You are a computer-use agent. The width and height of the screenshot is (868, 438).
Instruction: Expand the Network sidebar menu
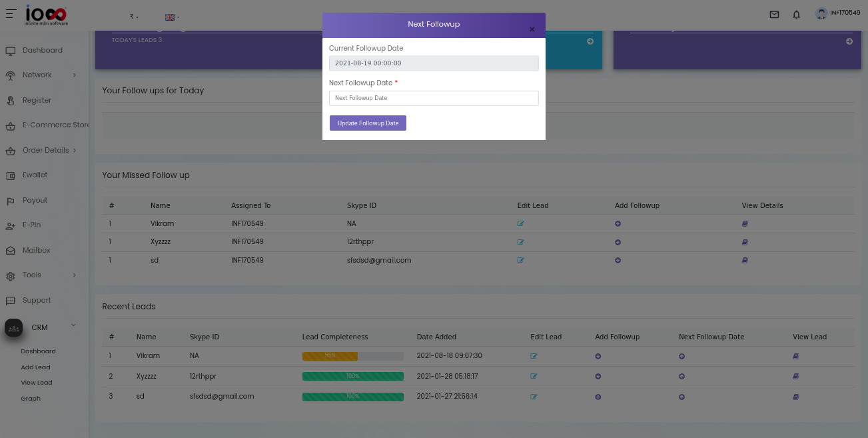pyautogui.click(x=41, y=75)
